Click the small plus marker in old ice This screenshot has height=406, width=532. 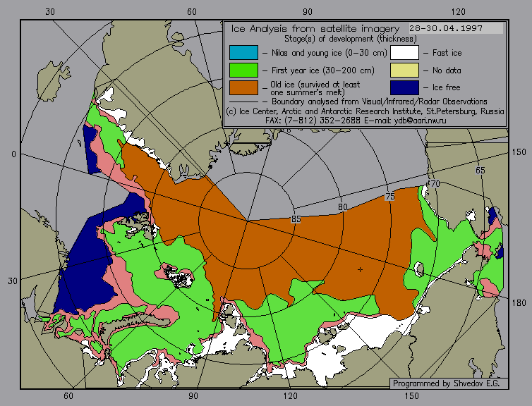(x=360, y=269)
